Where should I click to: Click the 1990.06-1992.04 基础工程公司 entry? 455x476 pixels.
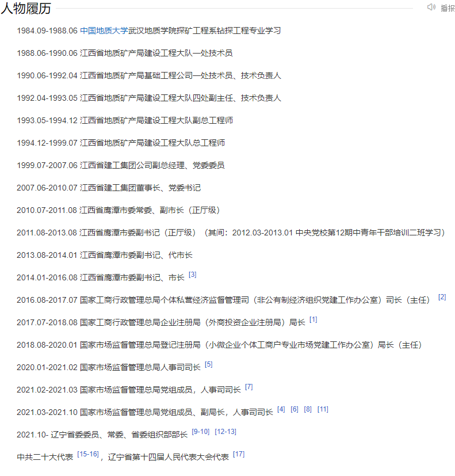(149, 75)
